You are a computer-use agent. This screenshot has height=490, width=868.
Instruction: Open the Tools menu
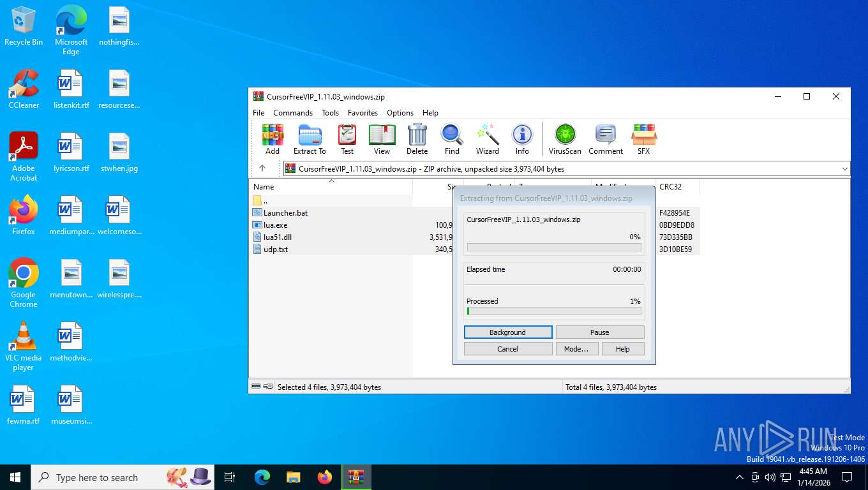330,113
